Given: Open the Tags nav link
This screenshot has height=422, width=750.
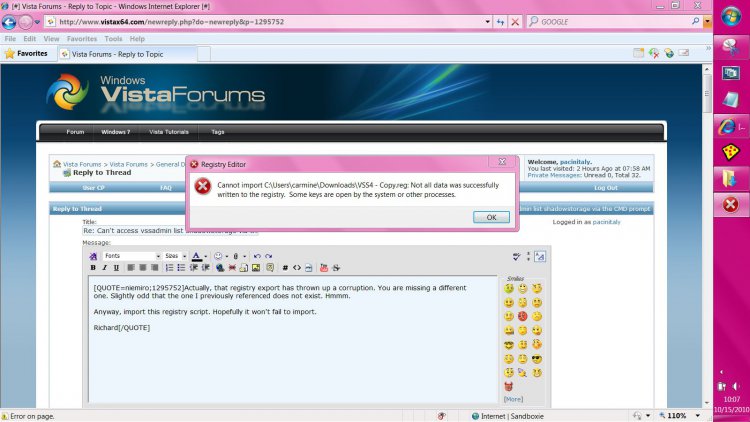Looking at the screenshot, I should [218, 132].
